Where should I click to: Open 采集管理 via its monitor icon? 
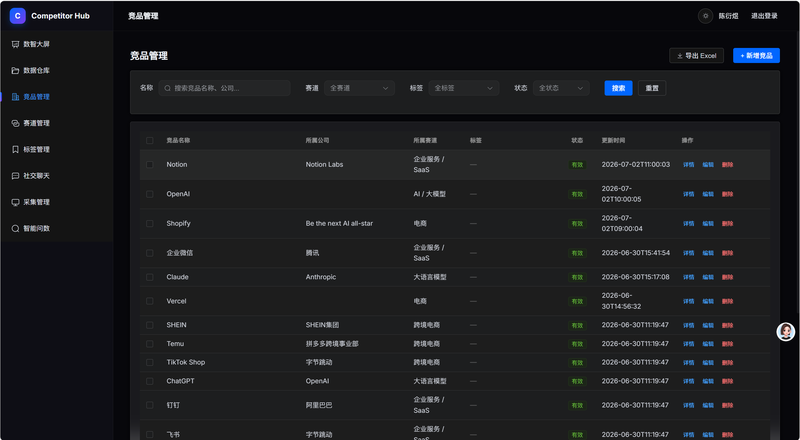(x=15, y=202)
